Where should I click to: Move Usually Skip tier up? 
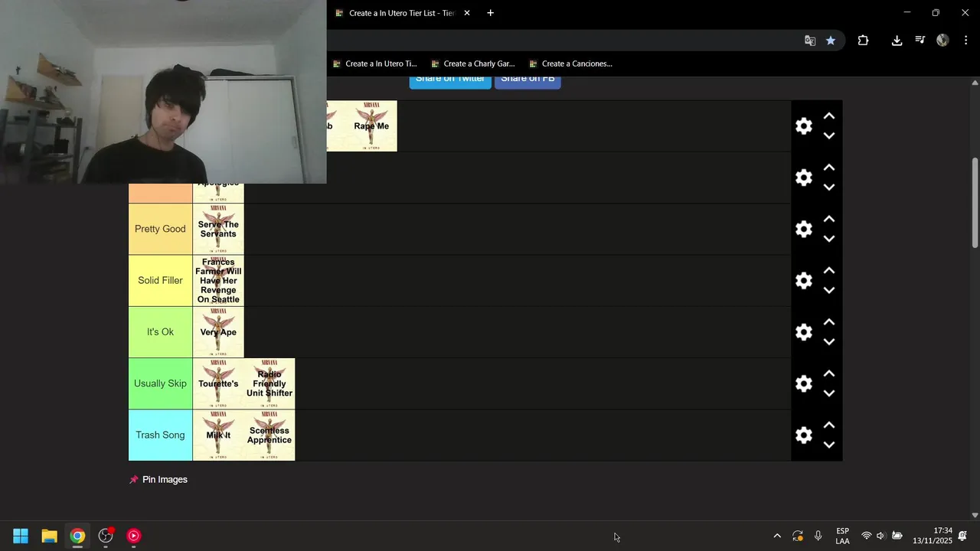(x=828, y=374)
